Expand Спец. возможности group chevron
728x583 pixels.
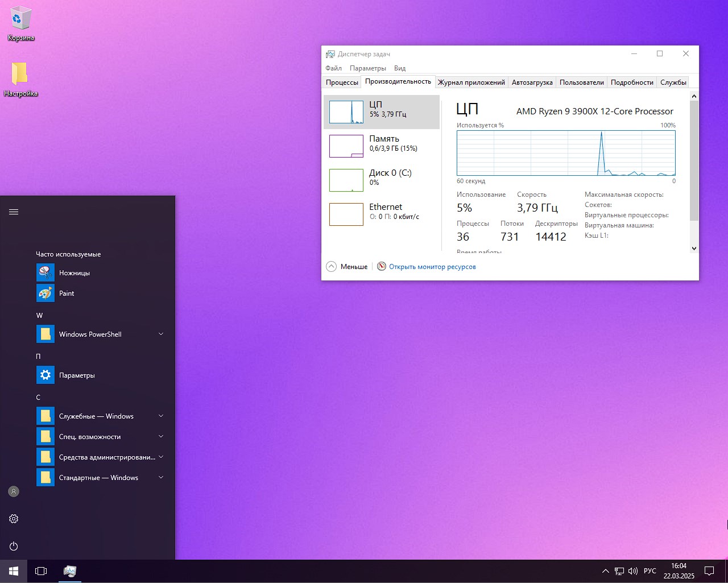161,436
